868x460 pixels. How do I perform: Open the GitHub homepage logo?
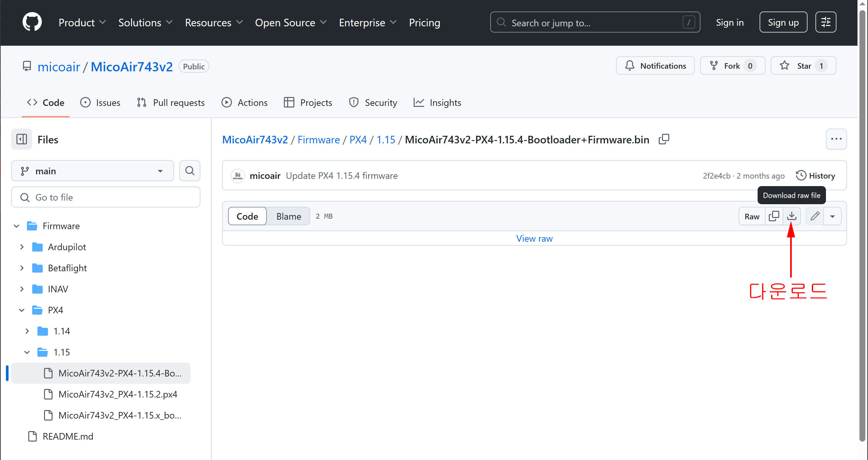32,22
